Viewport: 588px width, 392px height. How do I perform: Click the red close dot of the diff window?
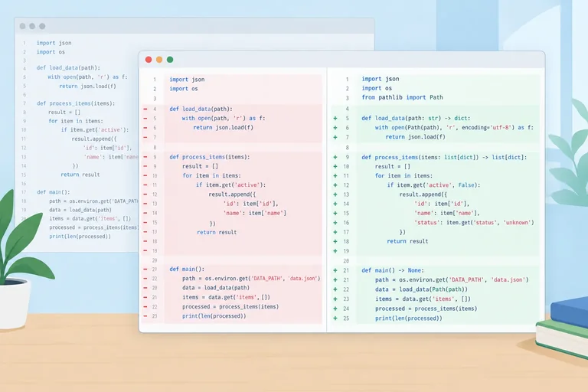click(149, 60)
